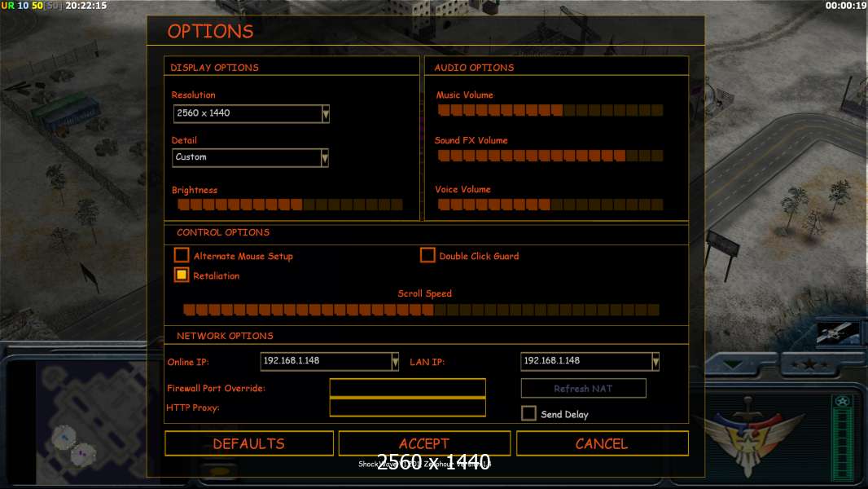
Task: Click the Refresh NAT button
Action: [x=584, y=388]
